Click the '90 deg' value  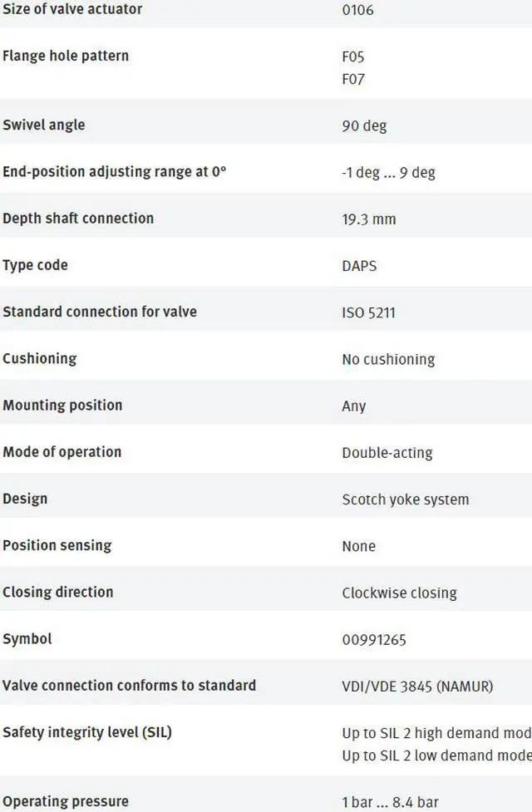[364, 126]
